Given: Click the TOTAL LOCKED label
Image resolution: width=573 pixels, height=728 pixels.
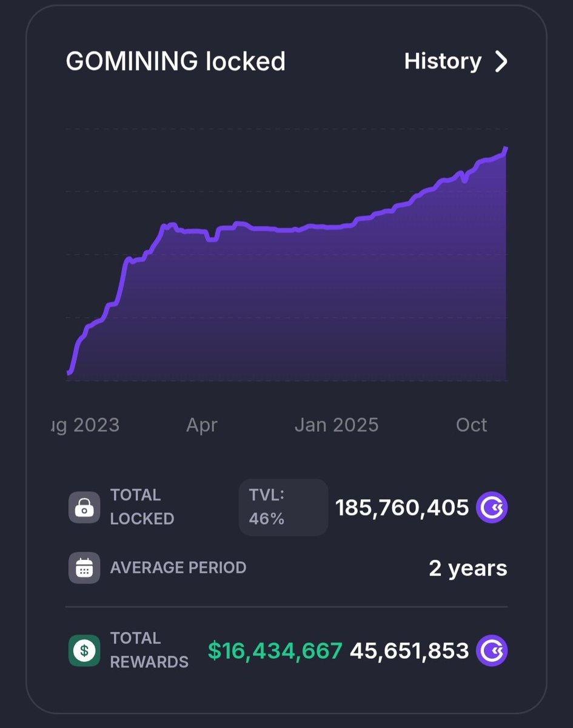Looking at the screenshot, I should [x=142, y=507].
